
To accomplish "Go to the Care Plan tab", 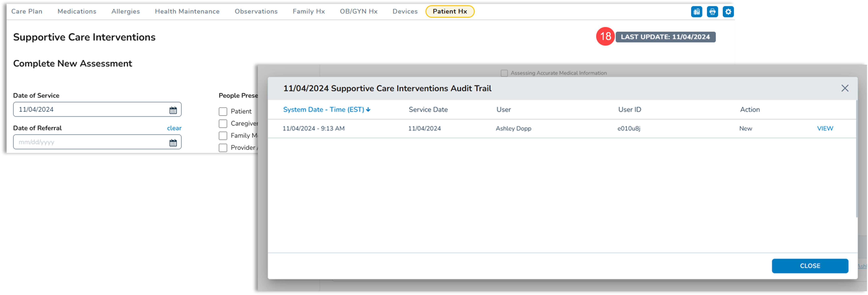I will point(27,11).
